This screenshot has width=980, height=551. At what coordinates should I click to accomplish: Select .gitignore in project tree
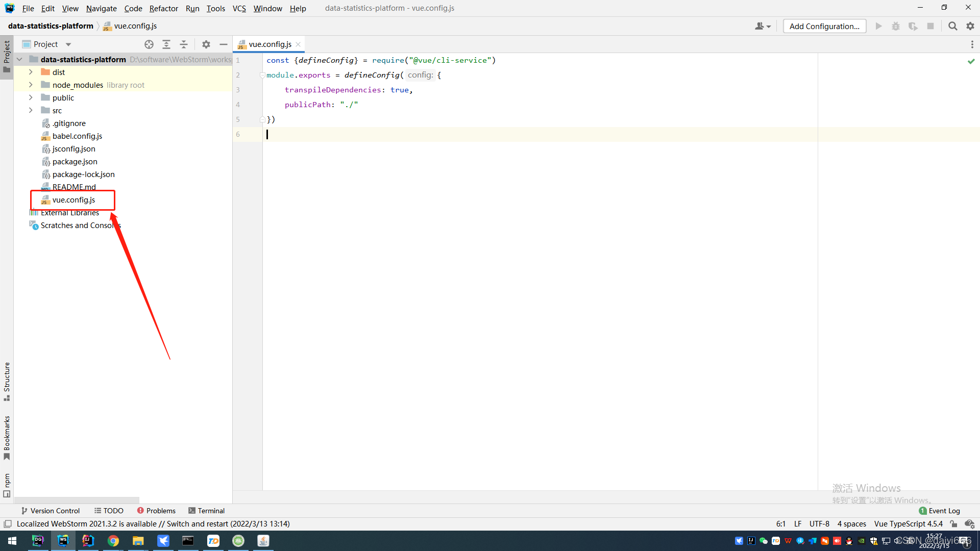(x=69, y=123)
